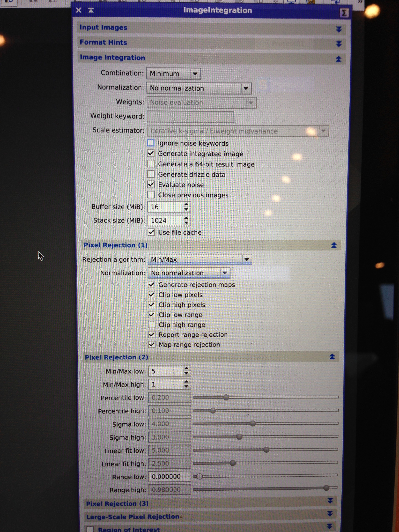Collapse the Image Integration section
Viewport: 399px width, 532px height.
[x=338, y=59]
